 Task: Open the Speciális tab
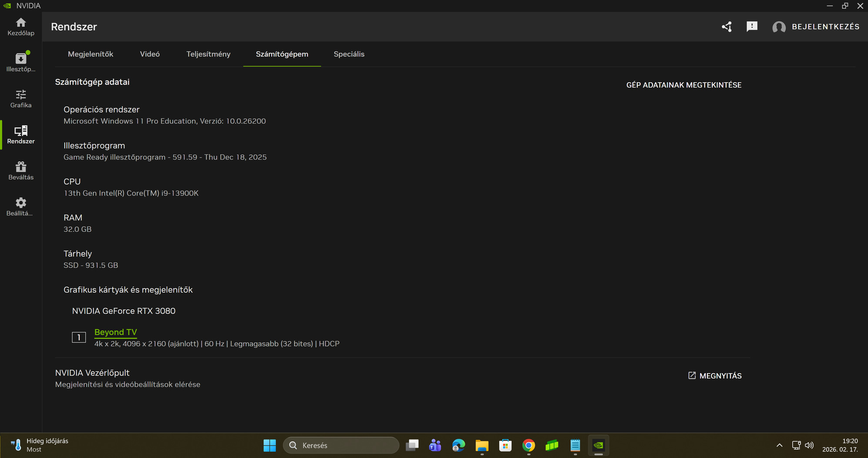pos(349,54)
